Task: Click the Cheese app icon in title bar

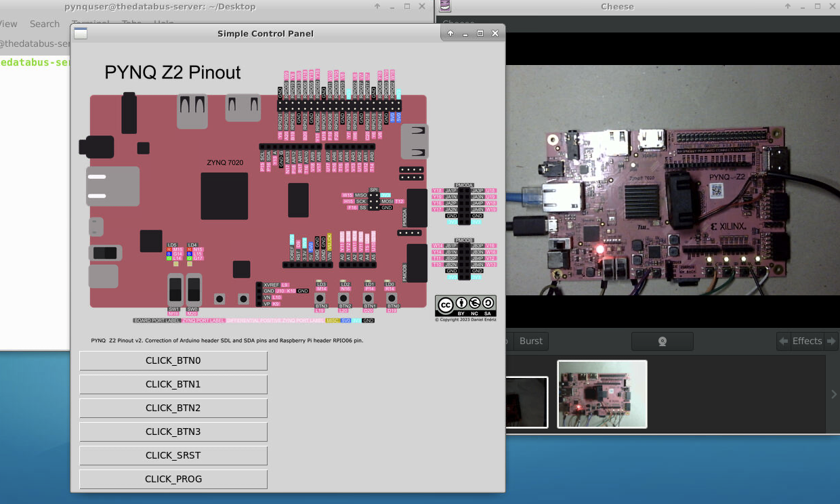Action: point(445,7)
